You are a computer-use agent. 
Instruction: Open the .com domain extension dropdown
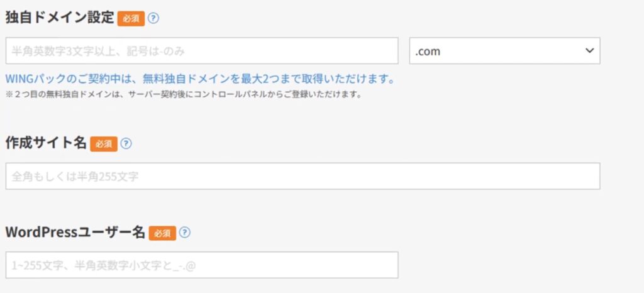click(504, 51)
